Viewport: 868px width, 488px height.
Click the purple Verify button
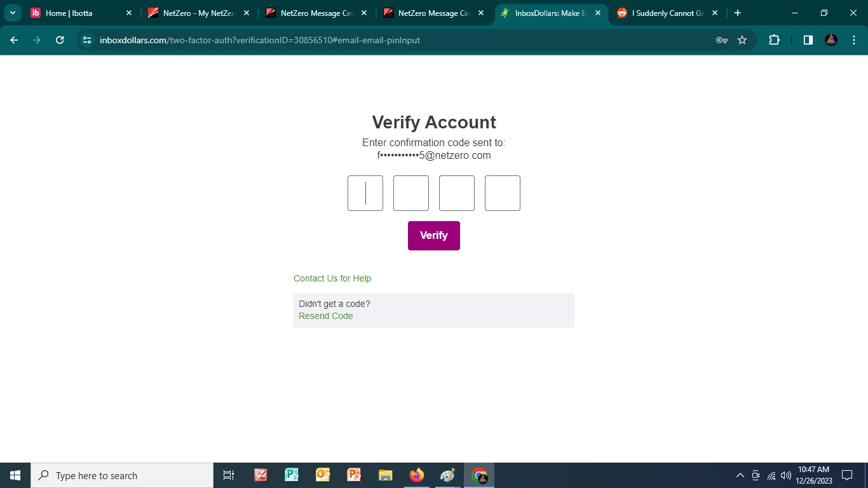(x=434, y=236)
